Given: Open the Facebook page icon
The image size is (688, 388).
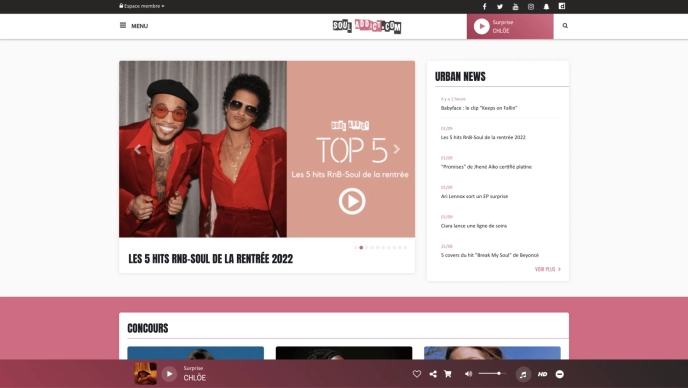Looking at the screenshot, I should coord(484,7).
